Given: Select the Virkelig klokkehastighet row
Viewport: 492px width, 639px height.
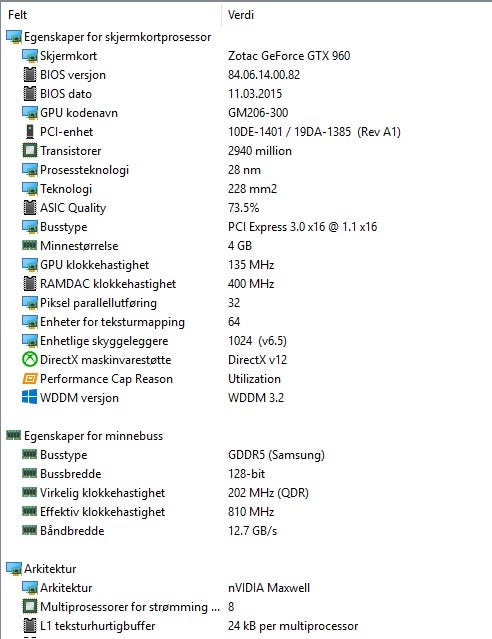Looking at the screenshot, I should click(246, 493).
